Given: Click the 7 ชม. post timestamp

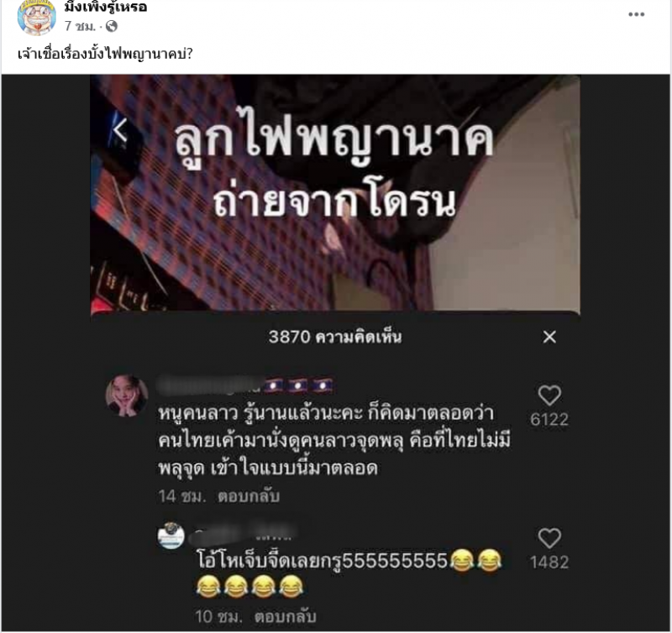Looking at the screenshot, I should click(80, 27).
